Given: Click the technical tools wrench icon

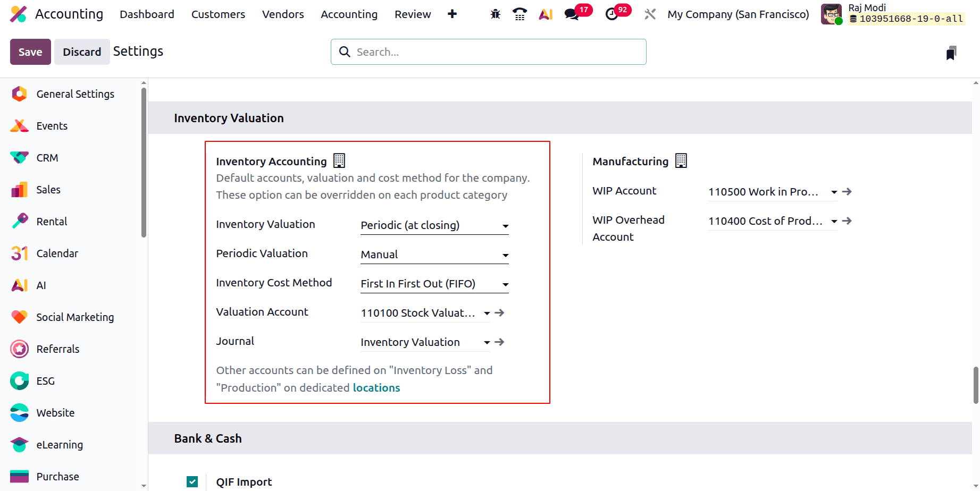Looking at the screenshot, I should click(649, 14).
